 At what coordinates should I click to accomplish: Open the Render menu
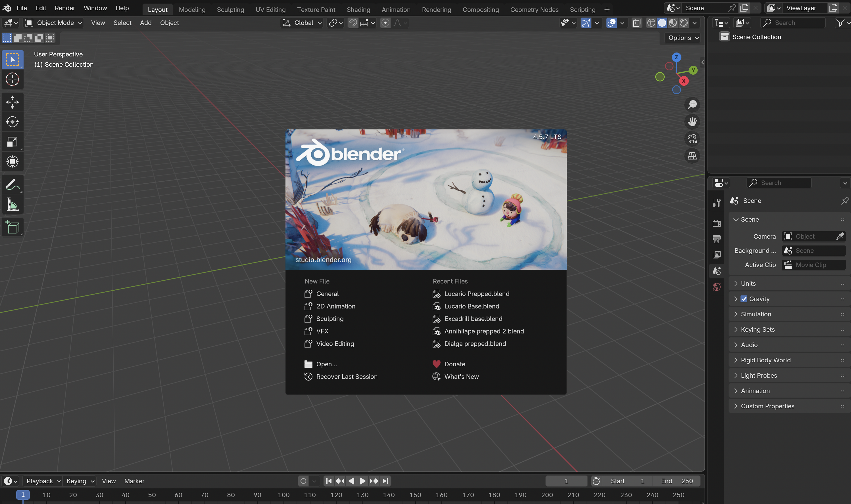[x=65, y=8]
